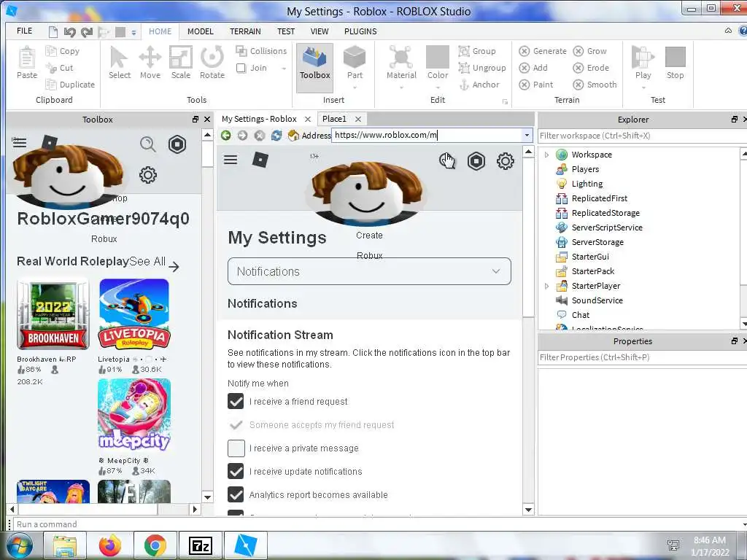Open the TEST ribbon tab
Viewport: 747px width, 560px height.
(x=286, y=31)
